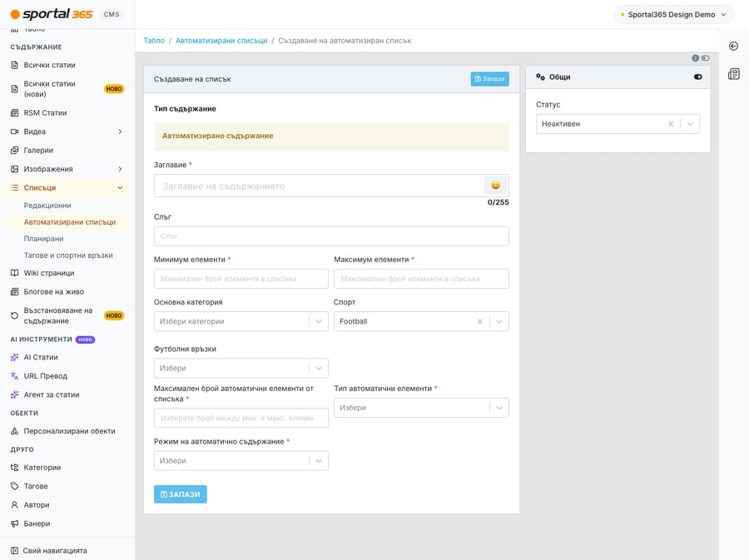Follow Автоматизирани списъци breadcrumb link
749x560 pixels.
coord(221,41)
